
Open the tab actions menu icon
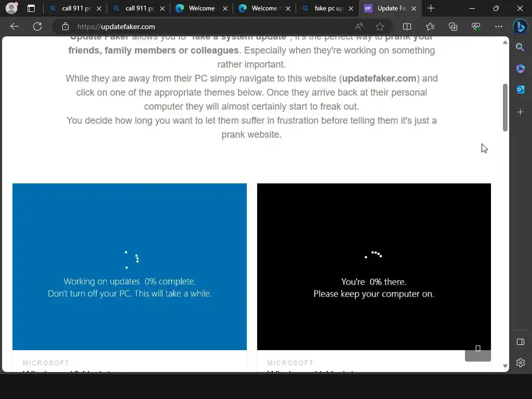[x=31, y=8]
